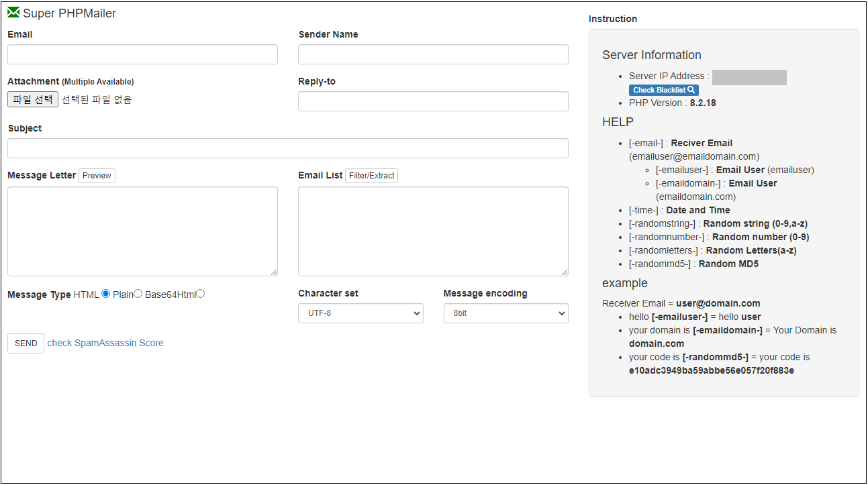Screen dimensions: 868x485
Task: Click the e10adc3949ba59abbe56e057f20f883e hash text
Action: (712, 370)
